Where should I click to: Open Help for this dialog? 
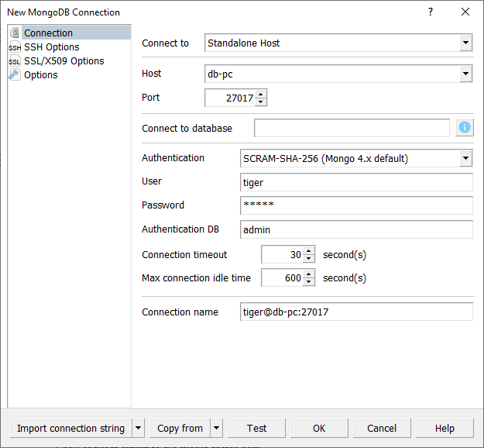point(445,428)
